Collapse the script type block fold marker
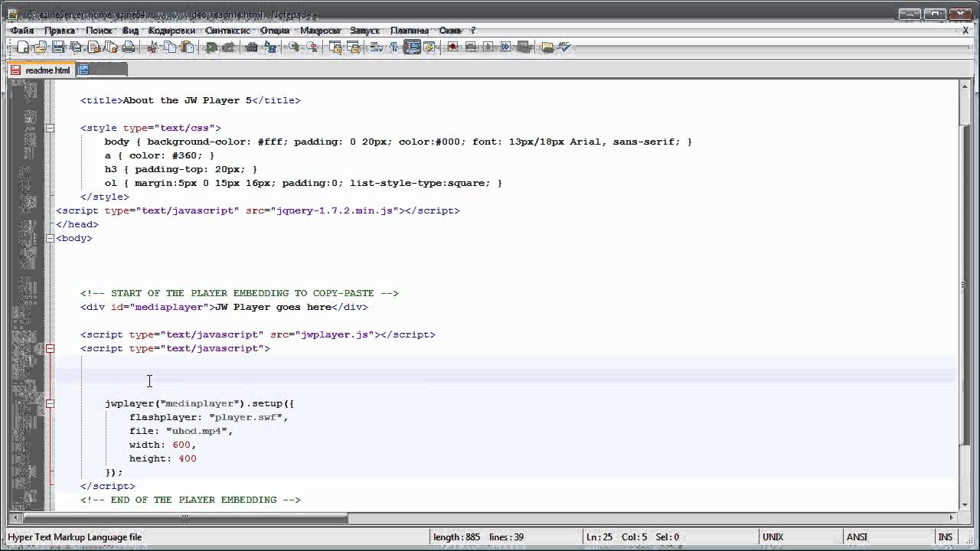 tap(50, 348)
